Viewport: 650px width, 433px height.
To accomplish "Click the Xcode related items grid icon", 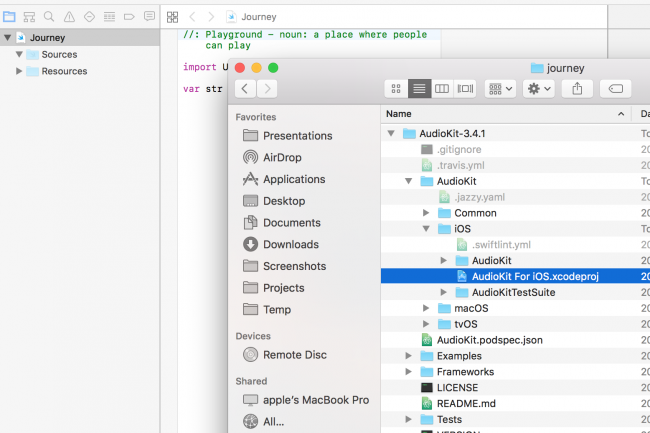I will (x=172, y=17).
